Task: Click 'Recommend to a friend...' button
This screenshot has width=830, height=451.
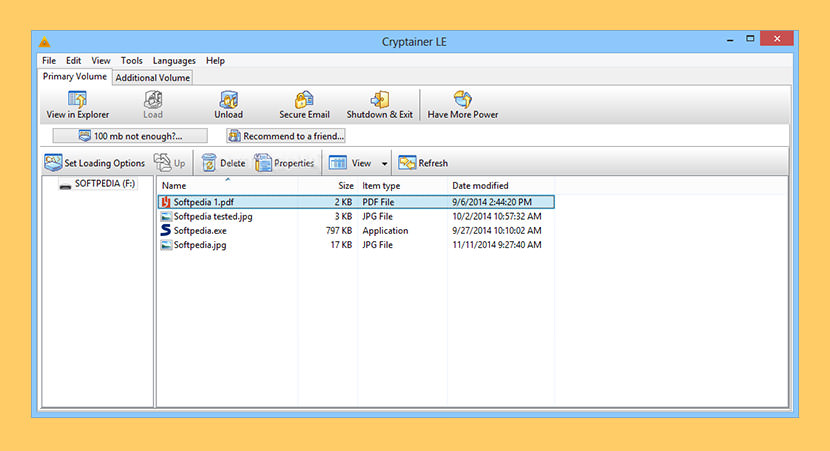Action: [286, 136]
